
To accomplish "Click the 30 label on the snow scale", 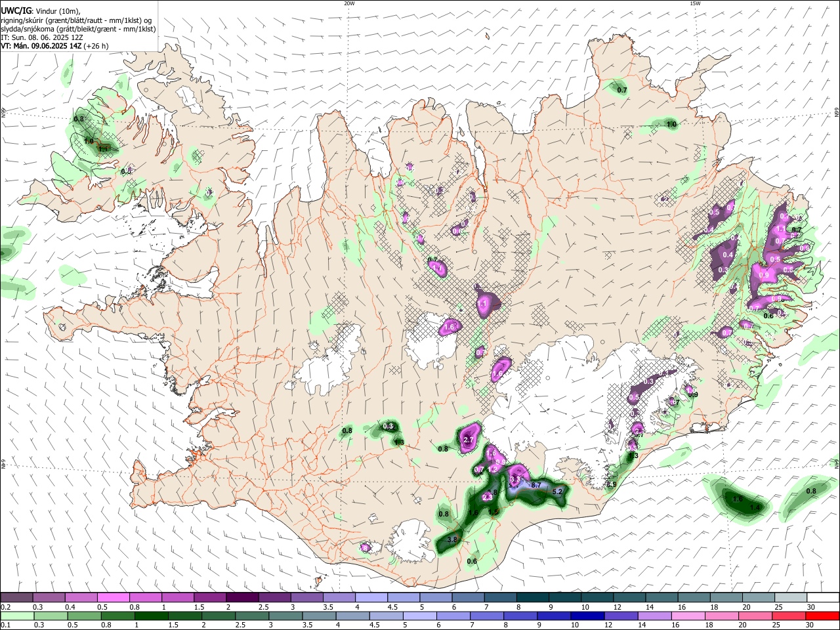I will click(x=811, y=607).
